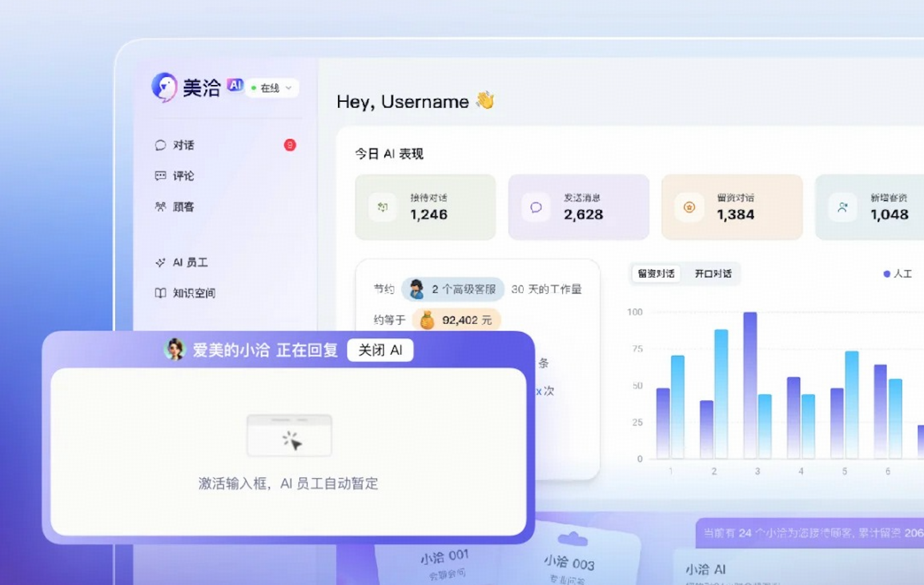
Task: Click the 新增客资 person icon
Action: pyautogui.click(x=842, y=207)
